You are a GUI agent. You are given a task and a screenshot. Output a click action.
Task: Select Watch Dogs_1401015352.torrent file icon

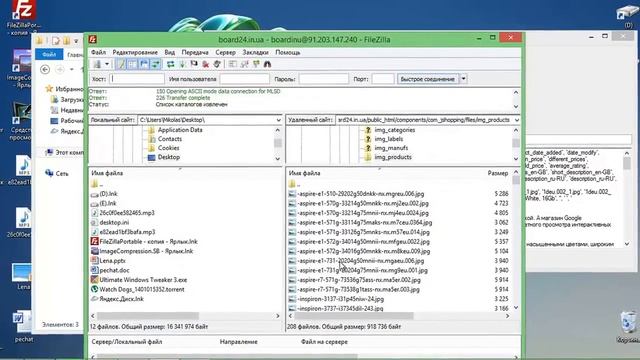95,289
